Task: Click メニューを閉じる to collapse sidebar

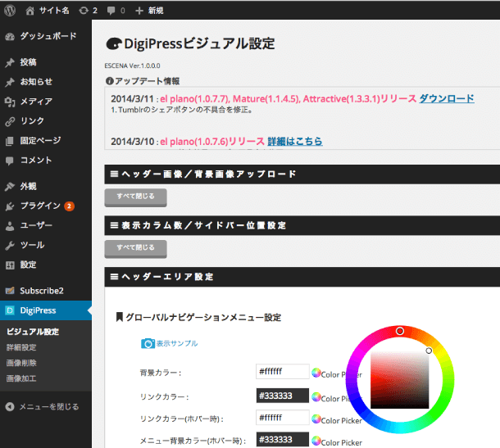Action: 49,407
